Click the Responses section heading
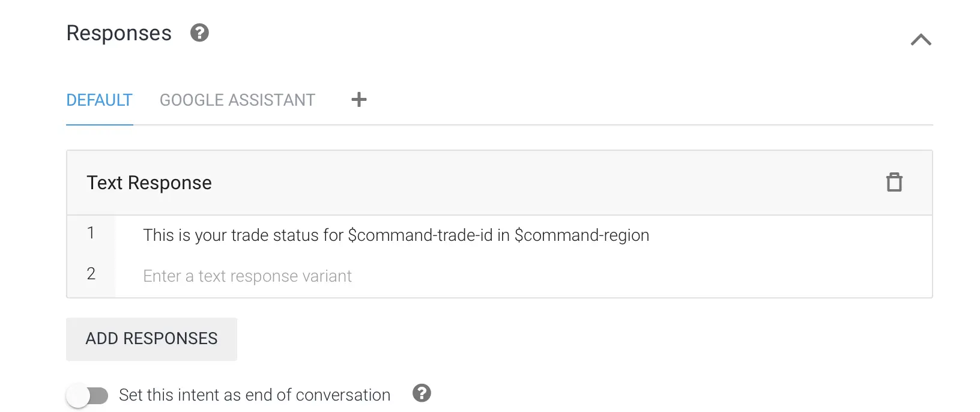This screenshot has width=980, height=412. (119, 34)
